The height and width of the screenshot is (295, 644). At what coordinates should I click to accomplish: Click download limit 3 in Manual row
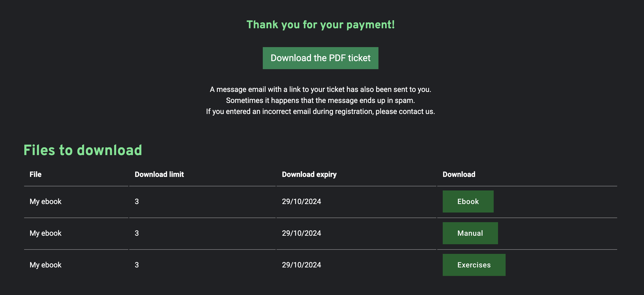point(137,233)
